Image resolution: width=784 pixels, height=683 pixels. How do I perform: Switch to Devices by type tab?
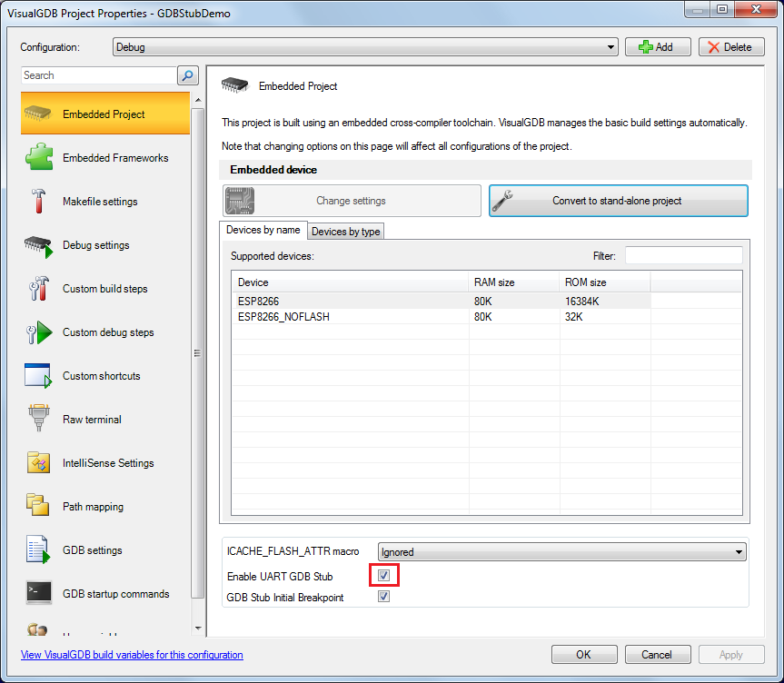point(345,231)
